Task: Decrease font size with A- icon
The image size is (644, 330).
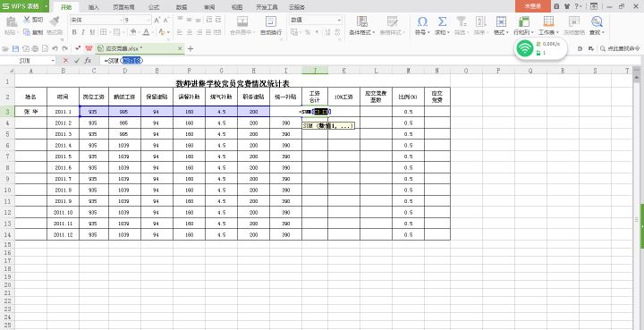Action: [166, 20]
